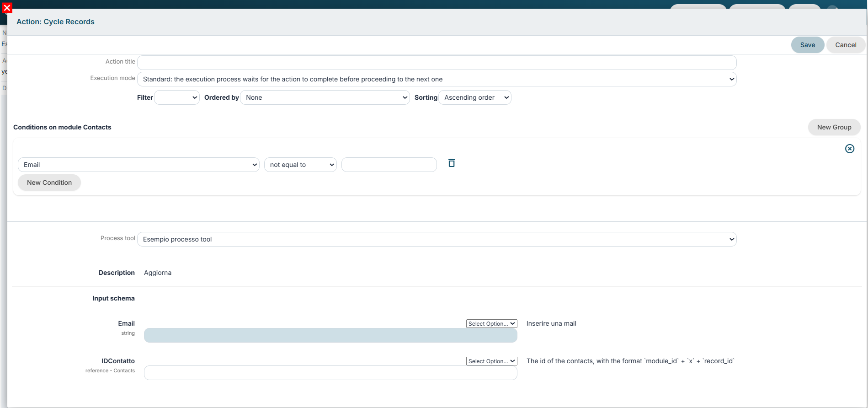Remove the condition group with circled X
Screen dimensions: 868x408
(x=849, y=149)
